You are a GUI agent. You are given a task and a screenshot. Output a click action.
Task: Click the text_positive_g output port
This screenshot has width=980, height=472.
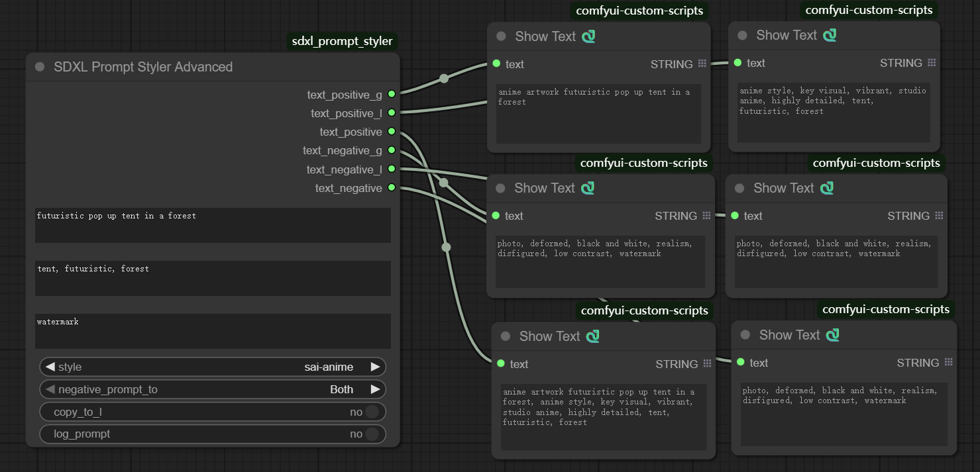pos(392,95)
